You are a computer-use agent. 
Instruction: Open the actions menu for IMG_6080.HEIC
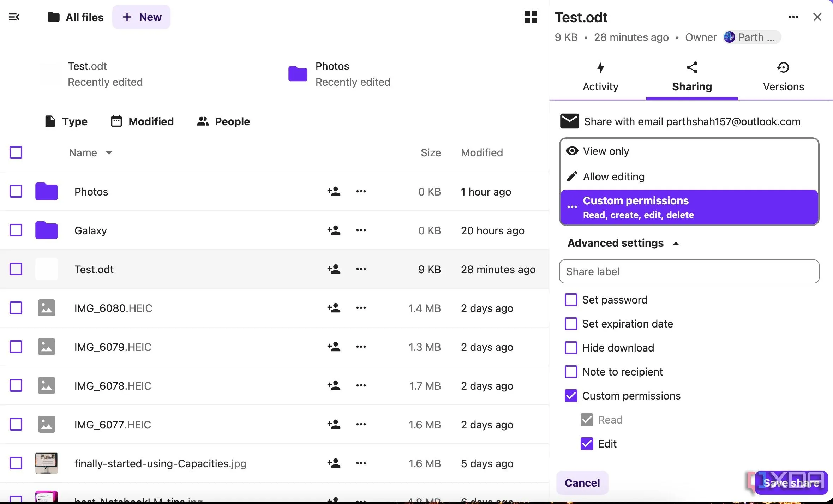[361, 308]
